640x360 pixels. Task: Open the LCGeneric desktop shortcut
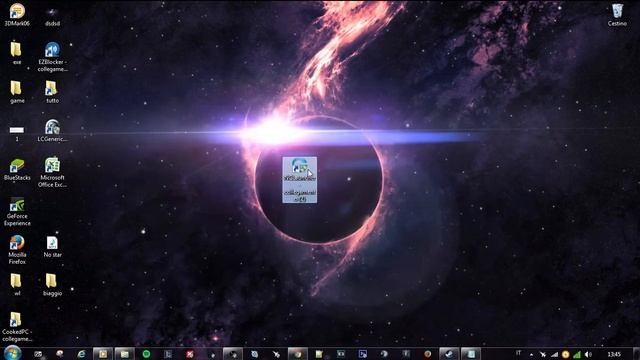tap(52, 130)
